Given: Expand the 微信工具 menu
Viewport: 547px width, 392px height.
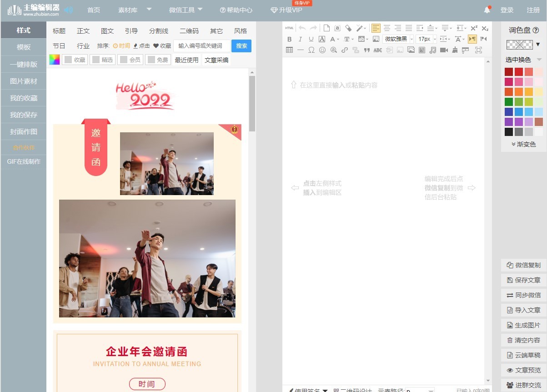Looking at the screenshot, I should click(x=186, y=10).
